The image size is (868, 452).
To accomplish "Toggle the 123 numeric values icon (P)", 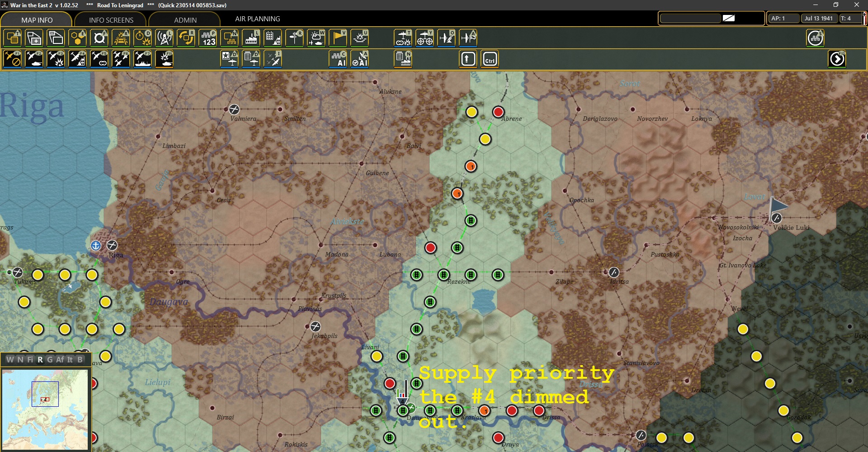I will pos(208,38).
